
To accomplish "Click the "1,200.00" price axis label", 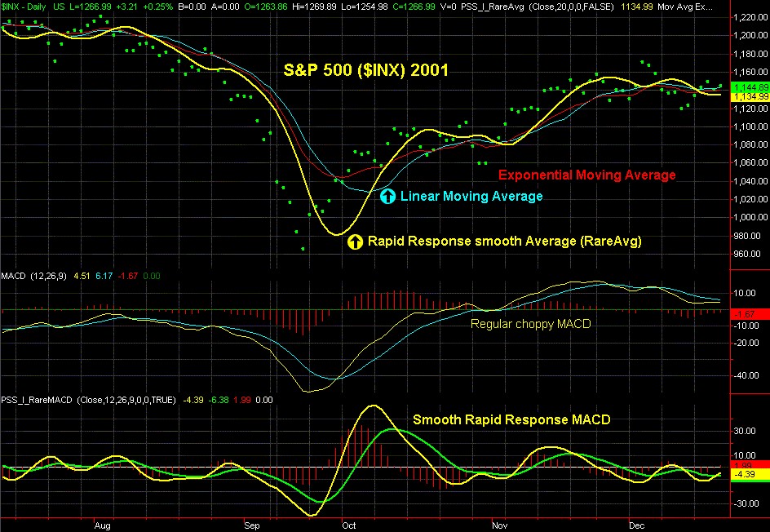I will coord(750,35).
